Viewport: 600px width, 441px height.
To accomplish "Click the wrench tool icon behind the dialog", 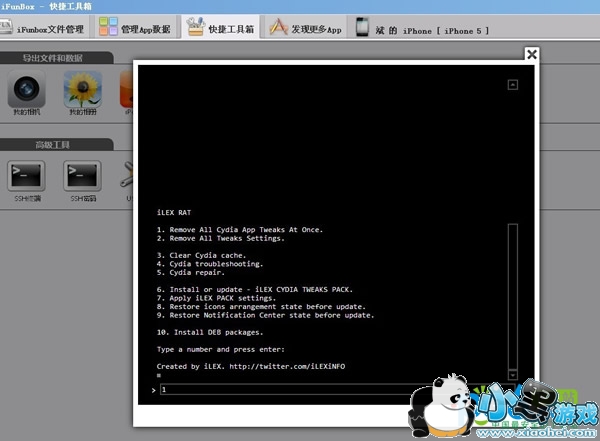I will [127, 174].
